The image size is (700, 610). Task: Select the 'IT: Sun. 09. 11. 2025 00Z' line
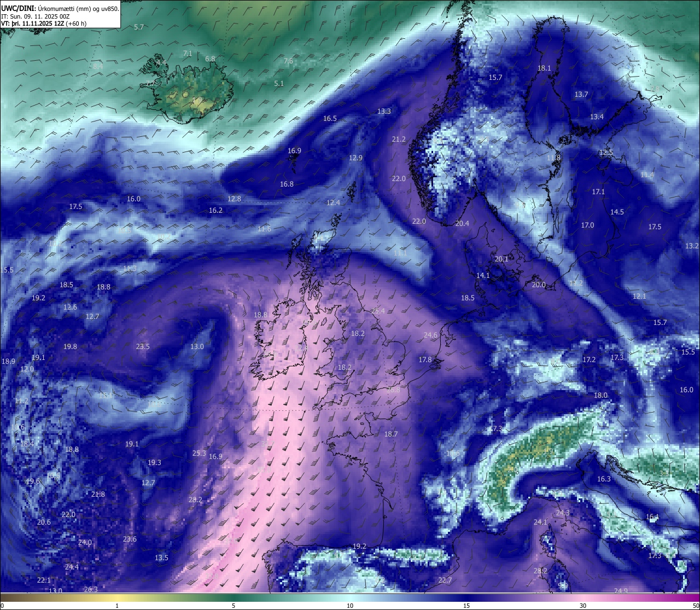click(x=35, y=16)
